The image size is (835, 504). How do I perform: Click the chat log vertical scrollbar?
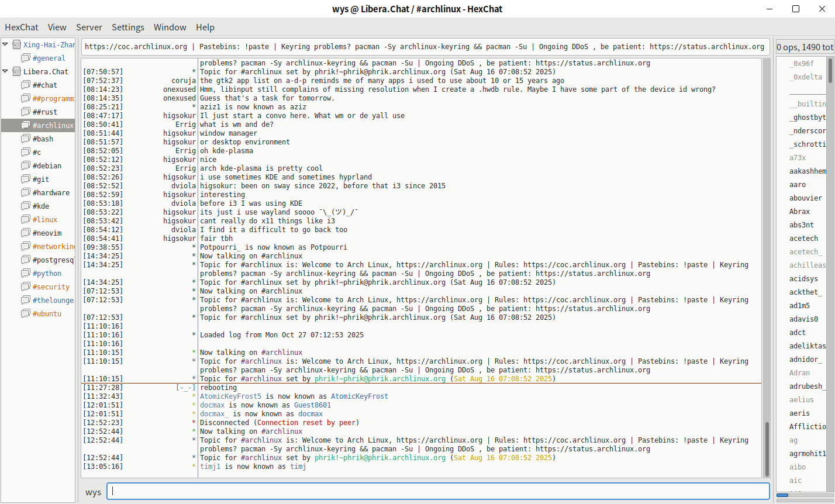766,263
